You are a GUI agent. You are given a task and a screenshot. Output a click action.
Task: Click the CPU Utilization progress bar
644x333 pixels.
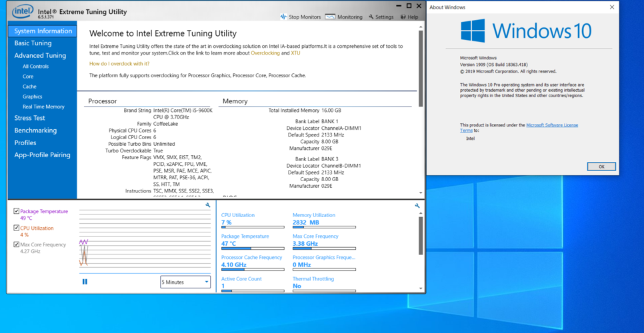pyautogui.click(x=253, y=227)
